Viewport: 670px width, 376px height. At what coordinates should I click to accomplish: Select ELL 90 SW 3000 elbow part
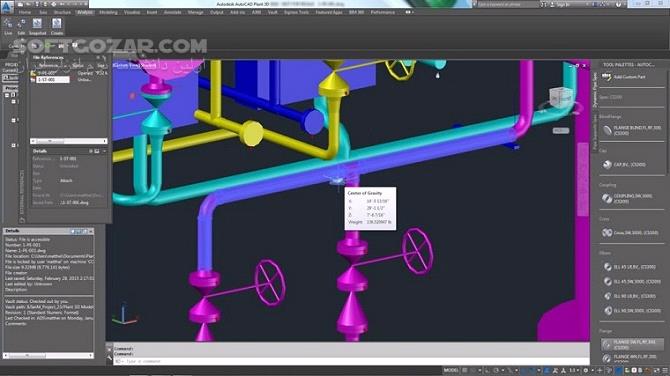(x=631, y=311)
